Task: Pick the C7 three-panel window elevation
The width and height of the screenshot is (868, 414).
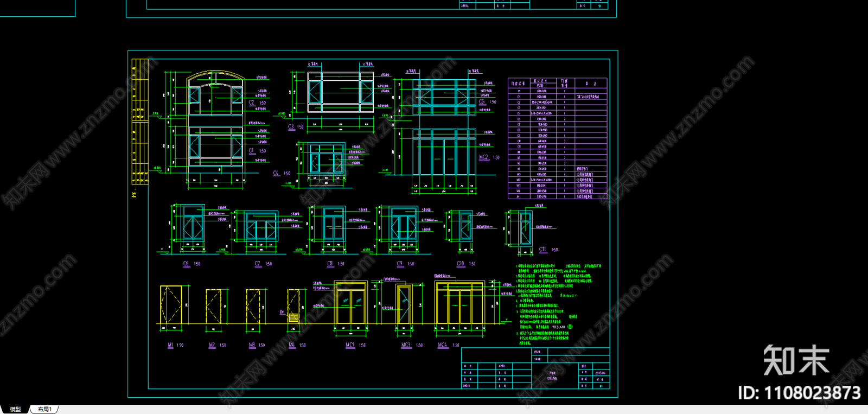Action: coord(261,227)
